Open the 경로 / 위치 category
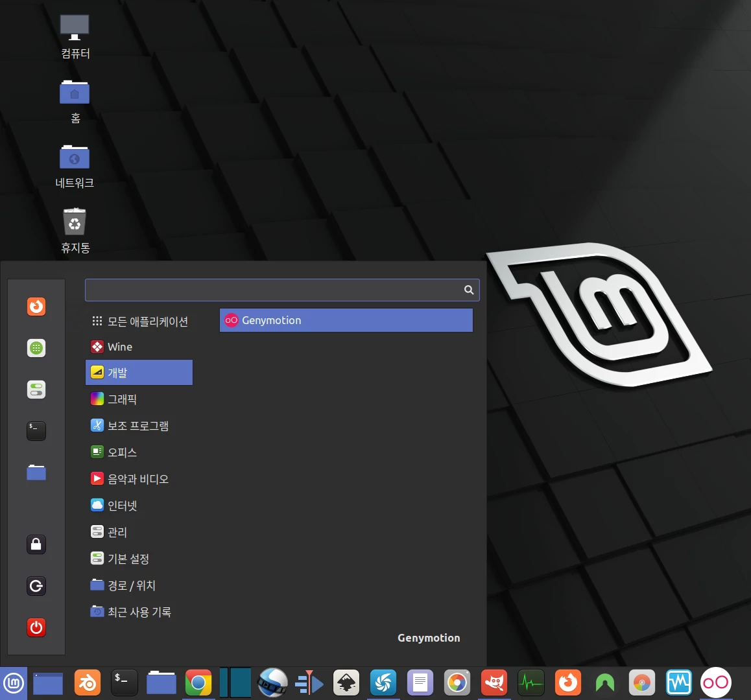The height and width of the screenshot is (700, 751). coord(139,585)
